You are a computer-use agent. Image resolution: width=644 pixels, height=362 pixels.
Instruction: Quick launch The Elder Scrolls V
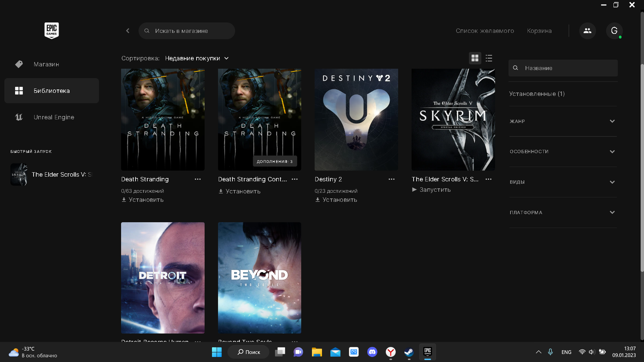tap(52, 175)
